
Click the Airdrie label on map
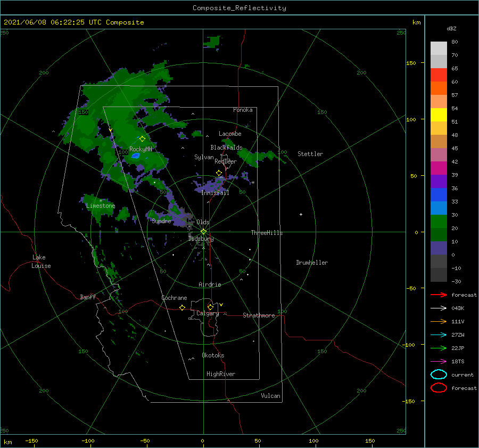[210, 284]
